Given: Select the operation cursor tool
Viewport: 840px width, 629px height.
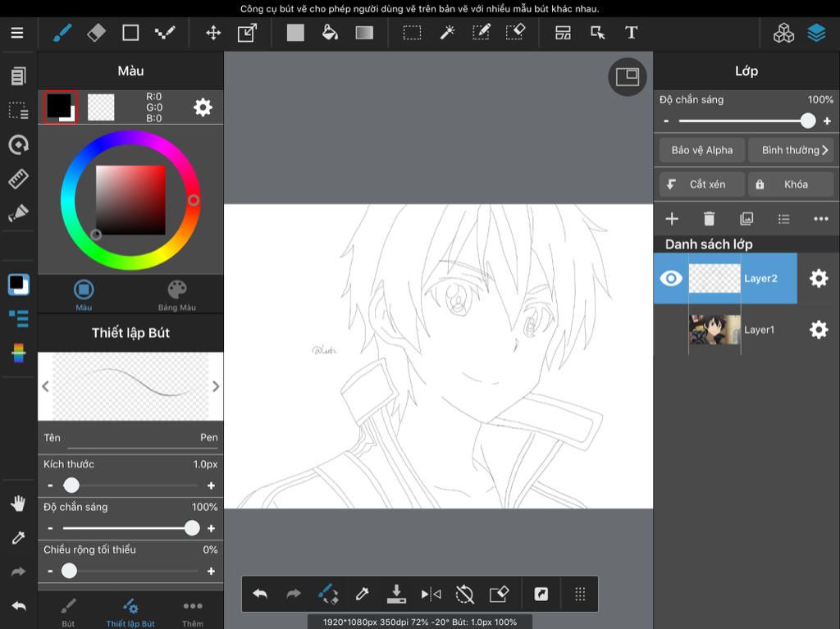Looking at the screenshot, I should point(597,33).
